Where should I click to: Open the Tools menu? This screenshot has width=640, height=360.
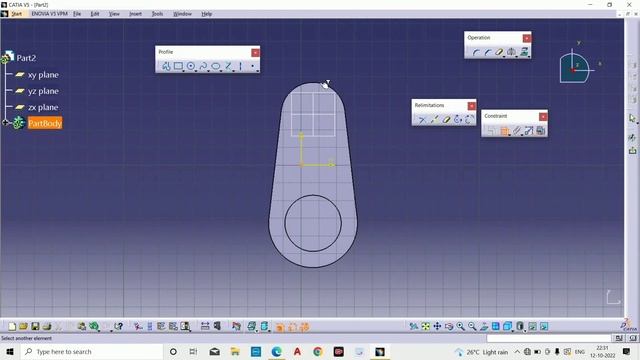click(x=157, y=14)
